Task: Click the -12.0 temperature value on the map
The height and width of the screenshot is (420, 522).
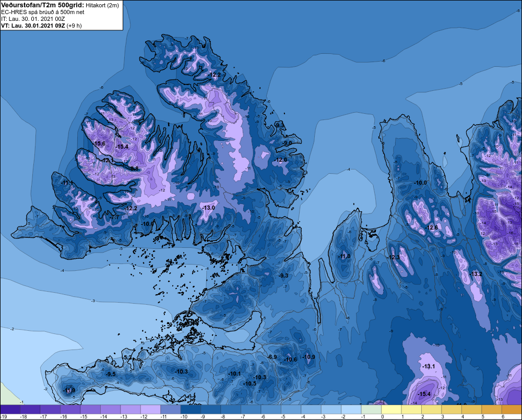Action: pos(281,160)
